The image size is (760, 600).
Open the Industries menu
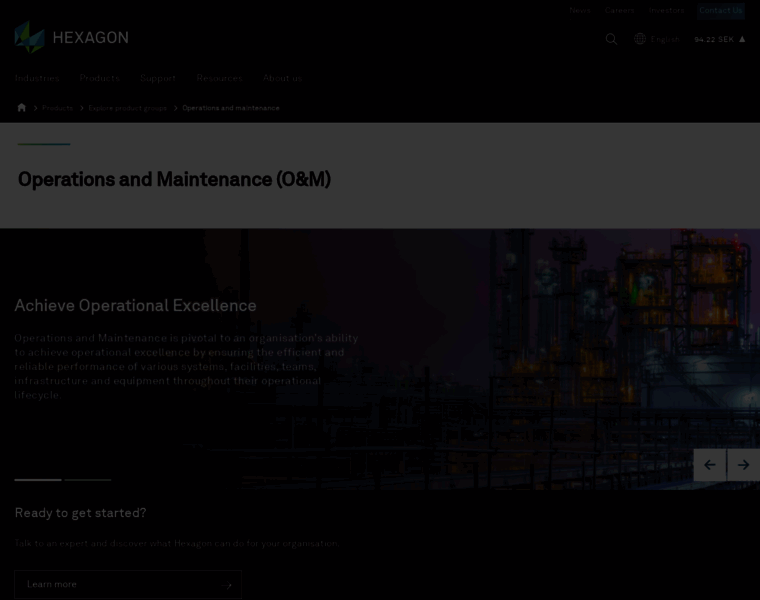point(37,78)
